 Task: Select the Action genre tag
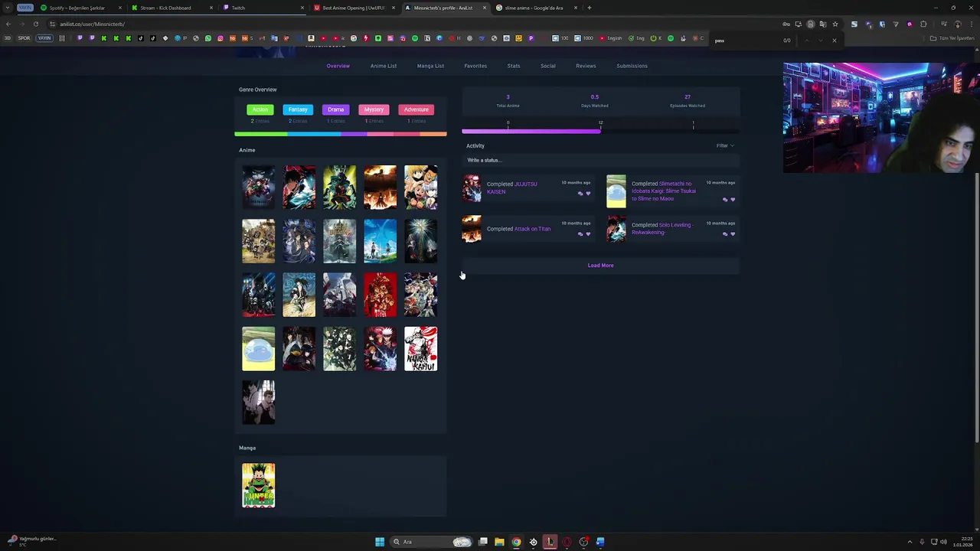260,109
